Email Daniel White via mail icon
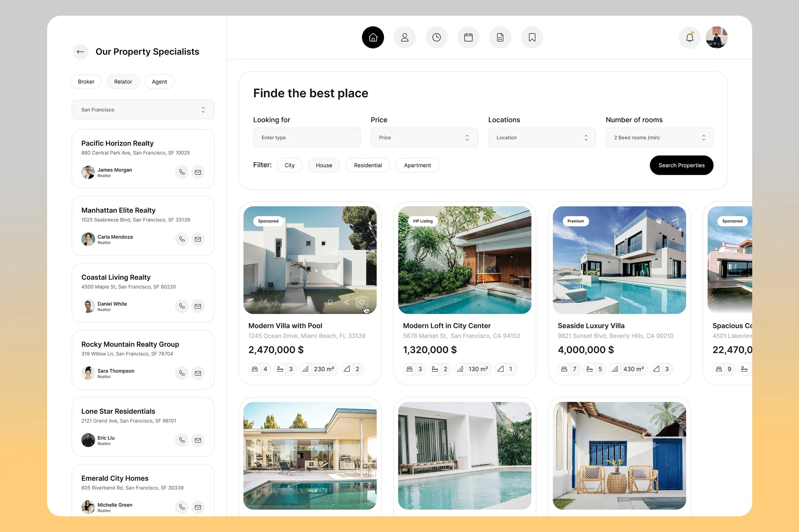The width and height of the screenshot is (799, 532). pos(198,306)
